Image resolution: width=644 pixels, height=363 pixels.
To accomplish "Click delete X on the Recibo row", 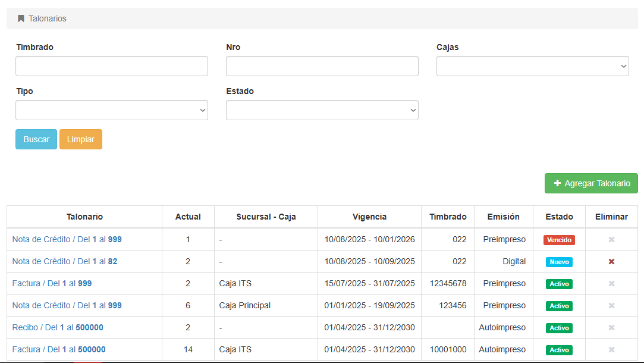I will (x=611, y=328).
